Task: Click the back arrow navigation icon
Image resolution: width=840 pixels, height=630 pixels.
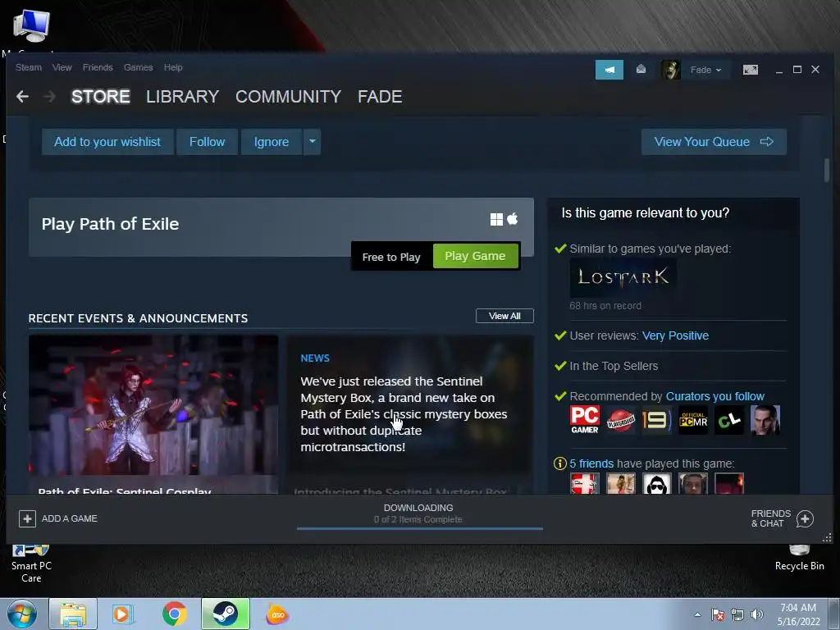Action: [22, 97]
